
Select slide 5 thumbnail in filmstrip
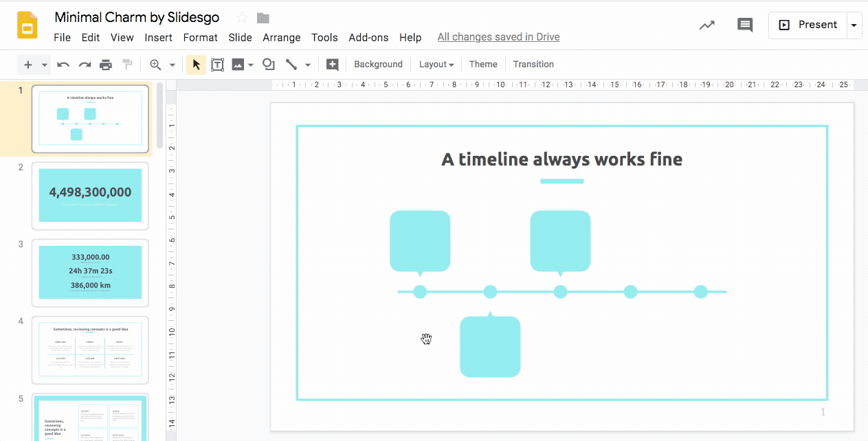tap(90, 417)
